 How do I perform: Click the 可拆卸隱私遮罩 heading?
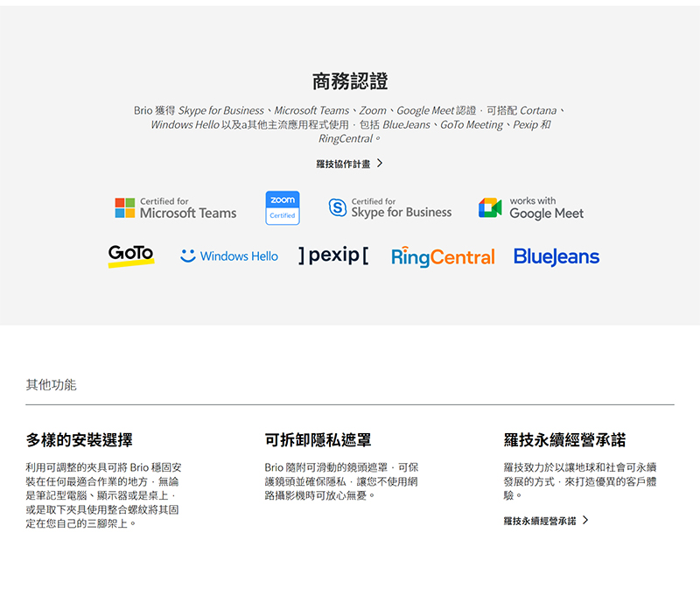(x=318, y=440)
